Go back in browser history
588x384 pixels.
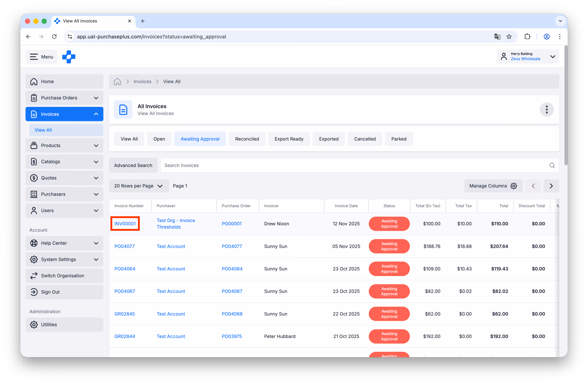(x=28, y=37)
